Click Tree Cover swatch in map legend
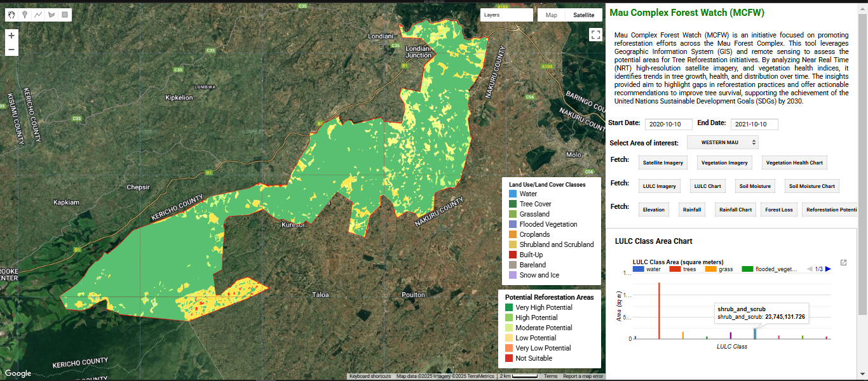This screenshot has height=381, width=868. click(x=513, y=204)
